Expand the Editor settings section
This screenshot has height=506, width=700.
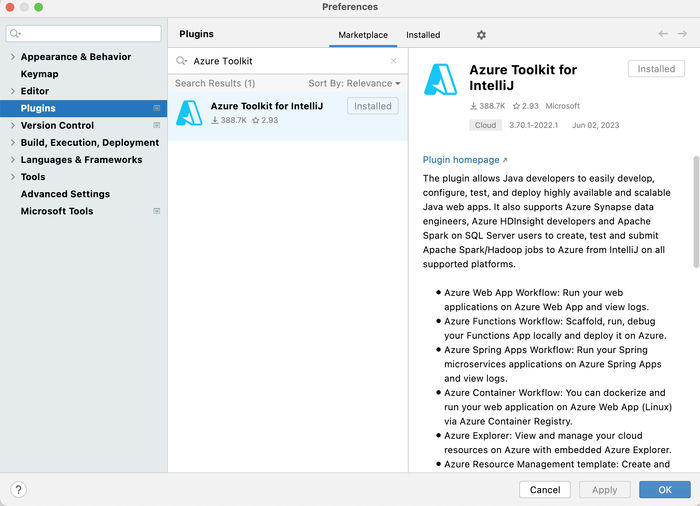coord(12,91)
